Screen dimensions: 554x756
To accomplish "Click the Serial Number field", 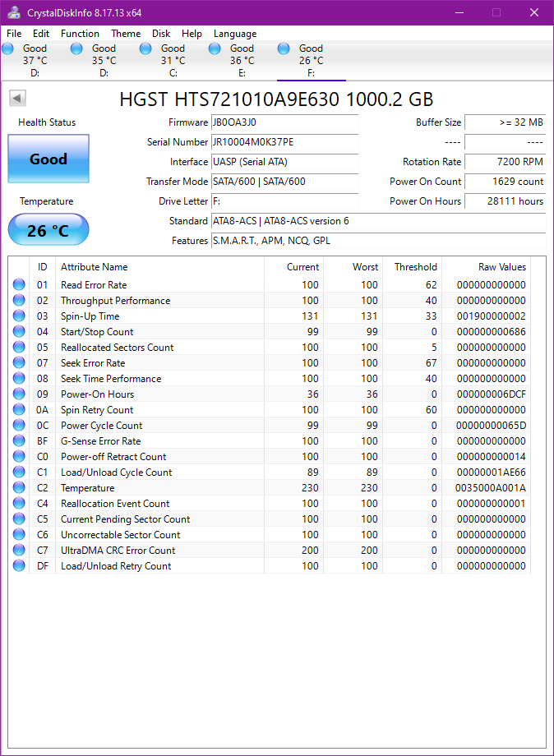I will pos(284,142).
